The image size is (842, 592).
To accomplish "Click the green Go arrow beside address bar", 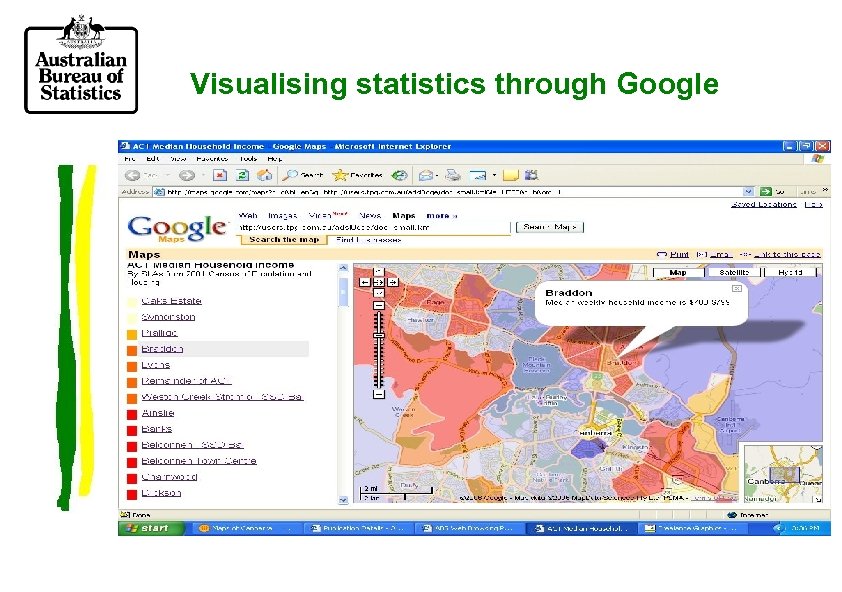I will (x=766, y=191).
